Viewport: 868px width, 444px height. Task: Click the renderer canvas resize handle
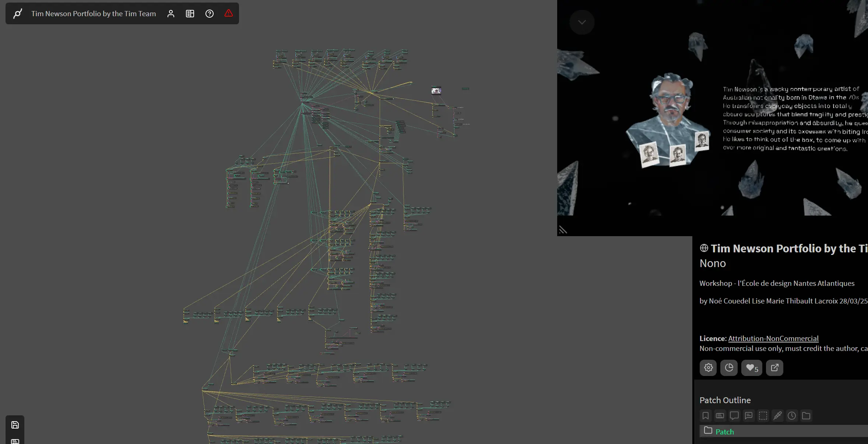tap(563, 230)
